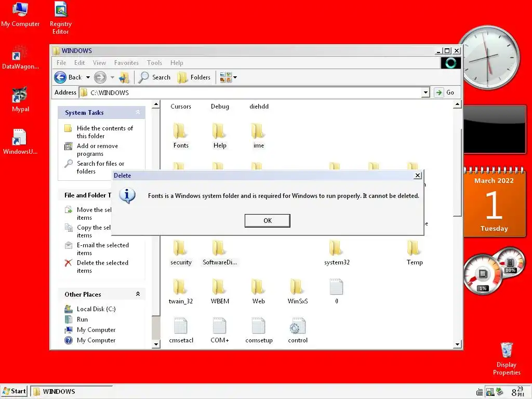
Task: Click the Debug folder label
Action: click(220, 107)
